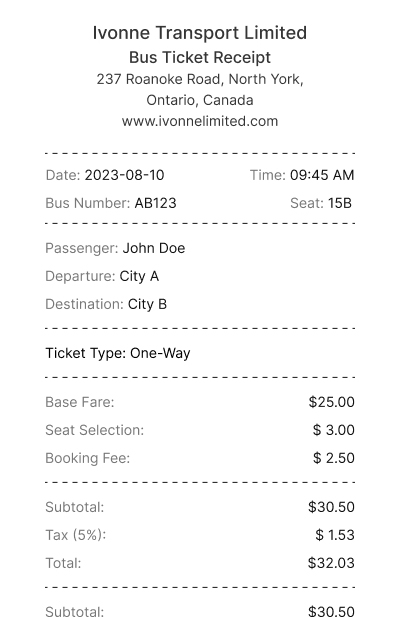Image resolution: width=400 pixels, height=617 pixels.
Task: Click the Base Fare amount $25.00
Action: click(332, 402)
